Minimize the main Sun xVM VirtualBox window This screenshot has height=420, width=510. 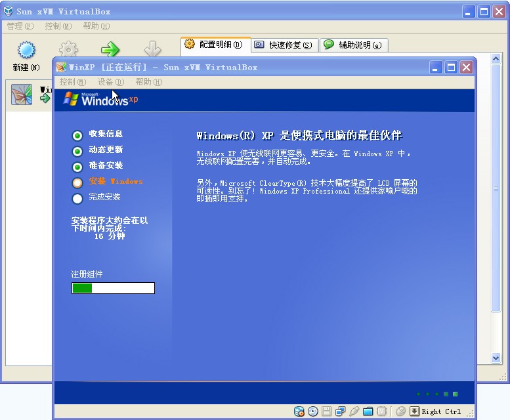469,12
